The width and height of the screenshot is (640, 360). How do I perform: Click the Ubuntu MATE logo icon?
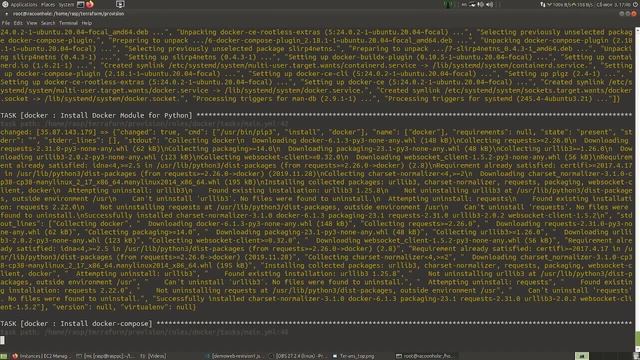click(5, 4)
